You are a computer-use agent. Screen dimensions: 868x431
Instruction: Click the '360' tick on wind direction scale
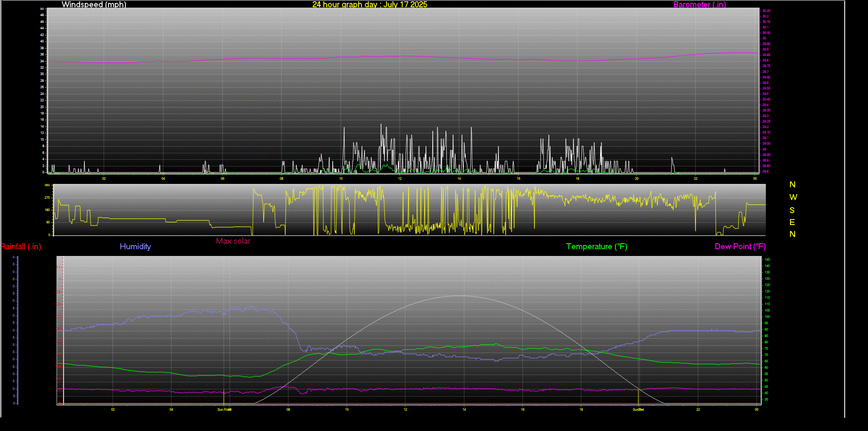coord(47,185)
